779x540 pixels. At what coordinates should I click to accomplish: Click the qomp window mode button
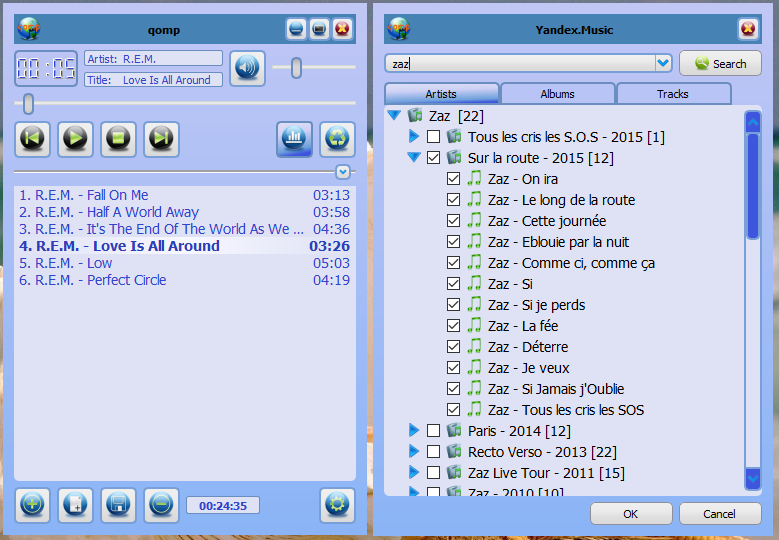pyautogui.click(x=319, y=29)
